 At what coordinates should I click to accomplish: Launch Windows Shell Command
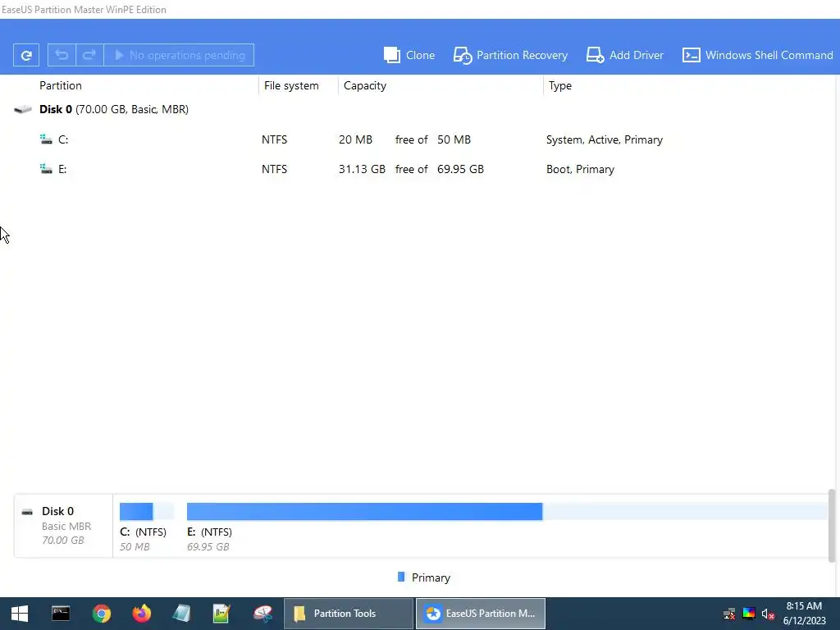(757, 55)
